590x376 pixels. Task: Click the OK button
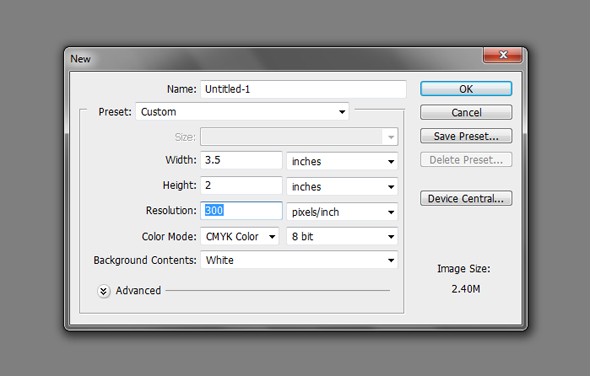[466, 89]
